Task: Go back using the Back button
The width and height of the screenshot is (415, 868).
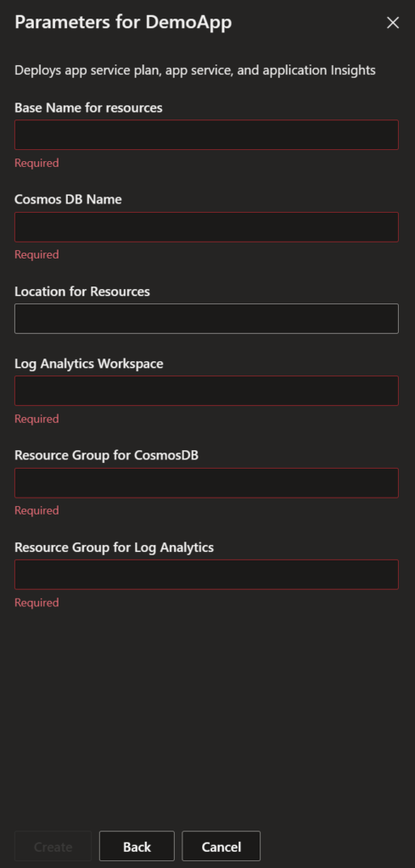Action: 137,847
